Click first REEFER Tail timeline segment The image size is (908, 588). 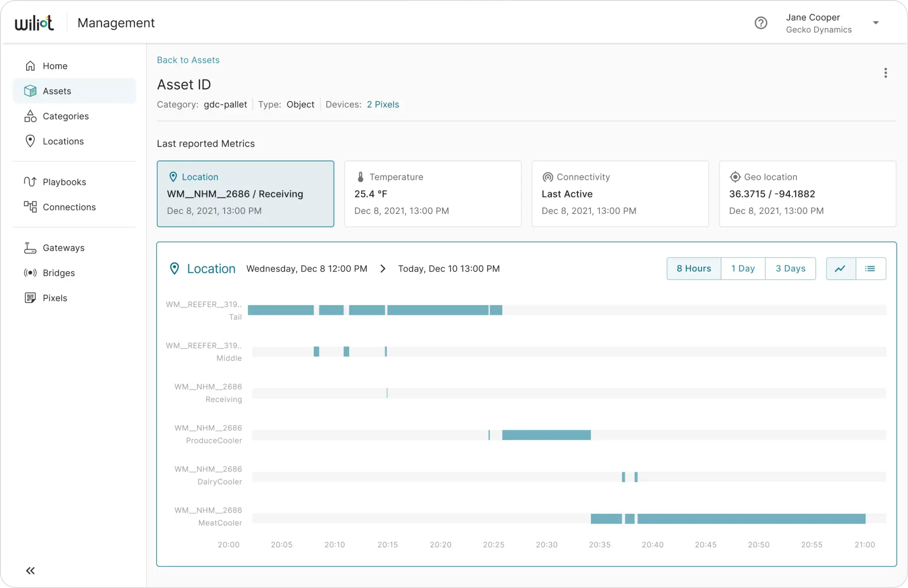[281, 310]
